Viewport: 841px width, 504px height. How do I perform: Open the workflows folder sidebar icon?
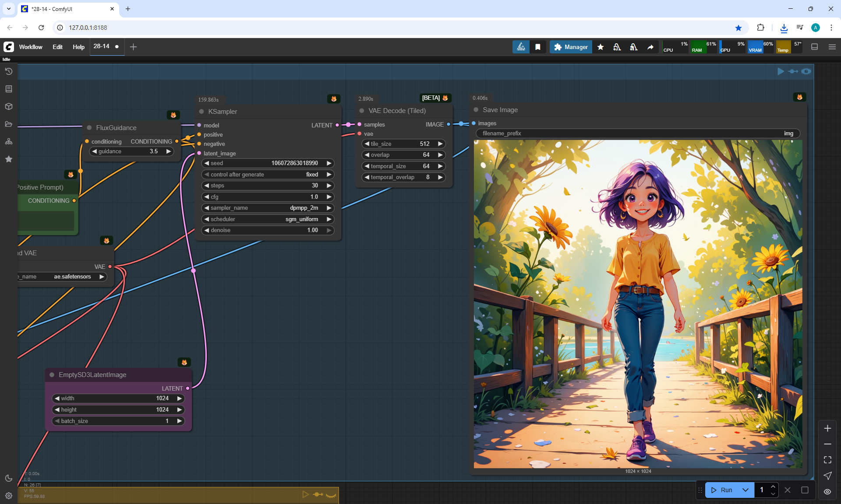8,124
